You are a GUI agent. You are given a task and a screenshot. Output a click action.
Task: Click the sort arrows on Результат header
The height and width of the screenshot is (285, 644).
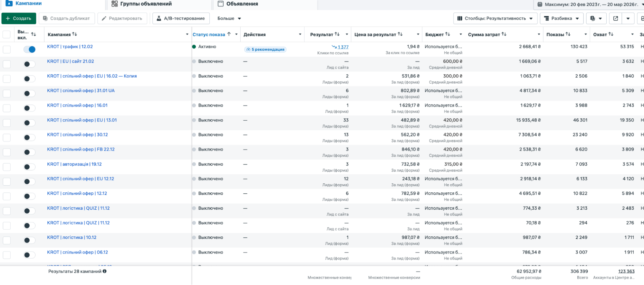click(x=337, y=34)
